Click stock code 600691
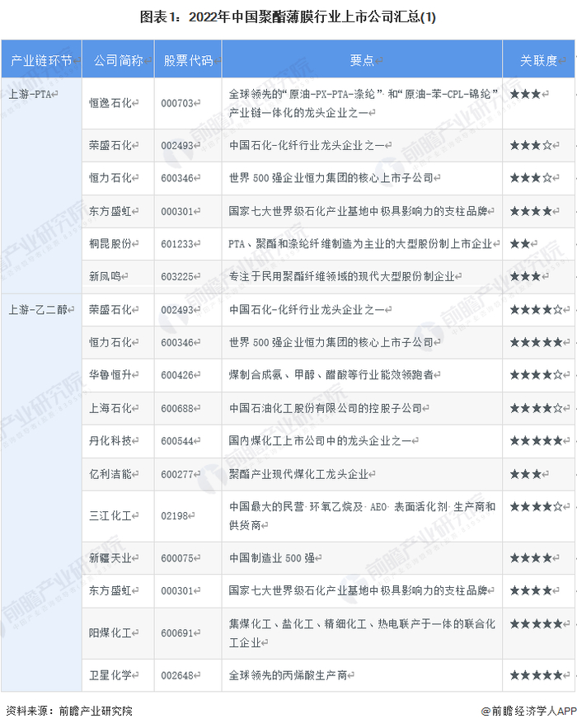The height and width of the screenshot is (728, 577). 177,633
